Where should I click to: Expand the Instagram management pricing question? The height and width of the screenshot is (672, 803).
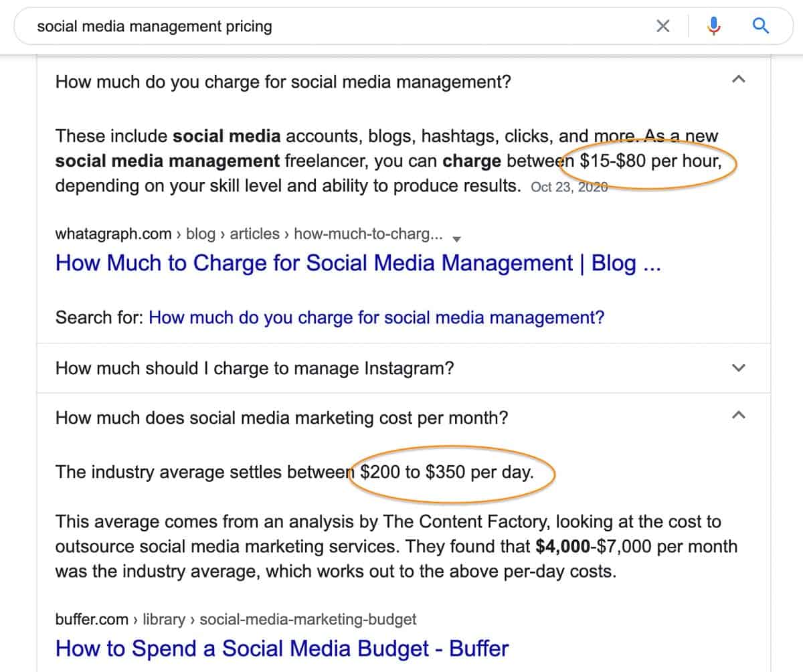[x=739, y=367]
